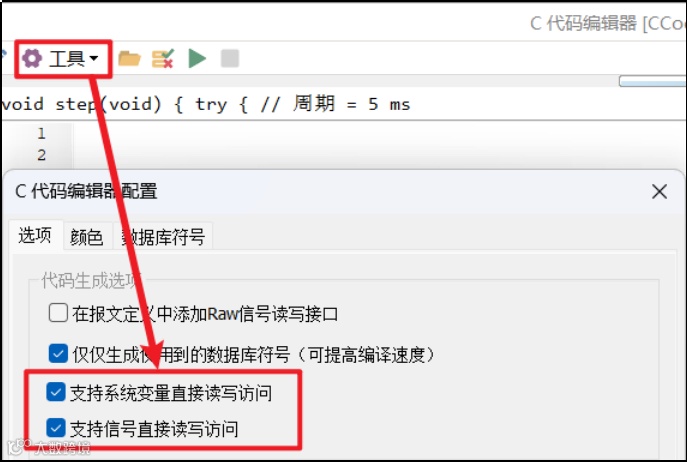The image size is (687, 462).
Task: Switch to the 选项 tab
Action: pos(35,235)
